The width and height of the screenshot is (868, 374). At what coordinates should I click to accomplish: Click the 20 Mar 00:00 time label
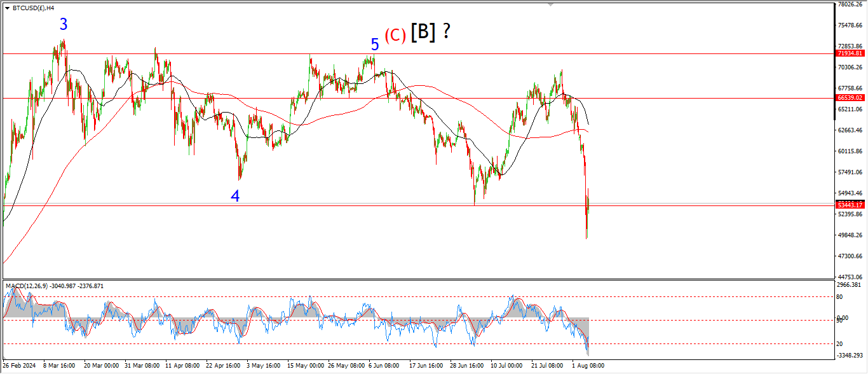click(x=100, y=366)
